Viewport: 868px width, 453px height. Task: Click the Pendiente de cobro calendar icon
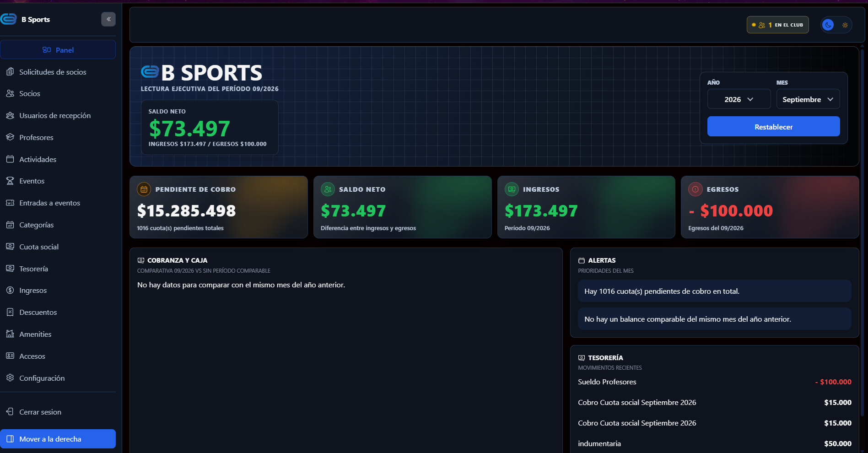(x=144, y=189)
